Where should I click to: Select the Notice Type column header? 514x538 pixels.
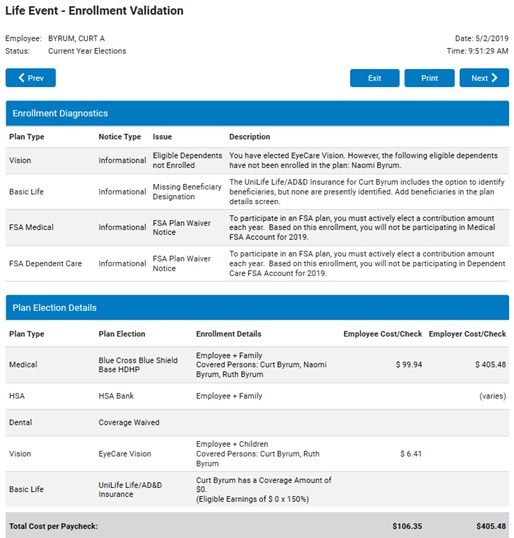(x=119, y=137)
